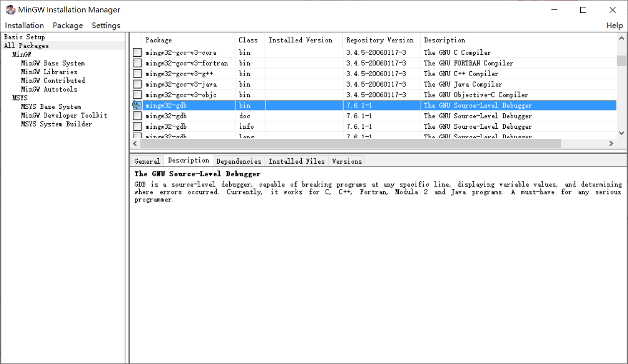Tick checkbox for mingw32-gcc-v3-core

[137, 53]
